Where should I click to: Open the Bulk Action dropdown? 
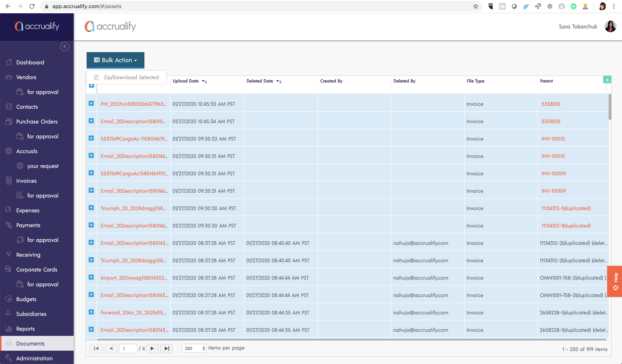click(x=115, y=60)
